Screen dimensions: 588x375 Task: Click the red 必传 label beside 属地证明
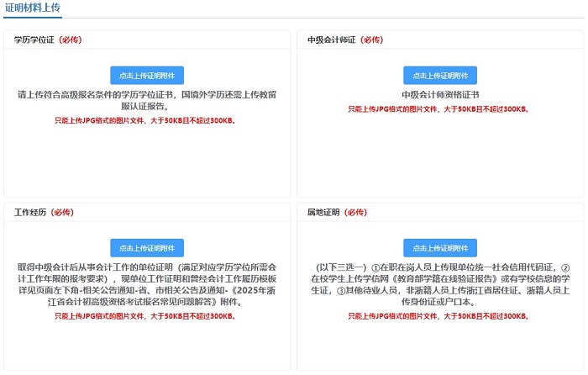(356, 213)
